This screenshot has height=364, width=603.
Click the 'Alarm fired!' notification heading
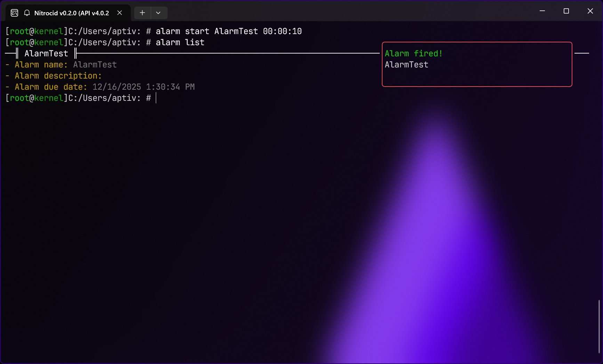(413, 54)
